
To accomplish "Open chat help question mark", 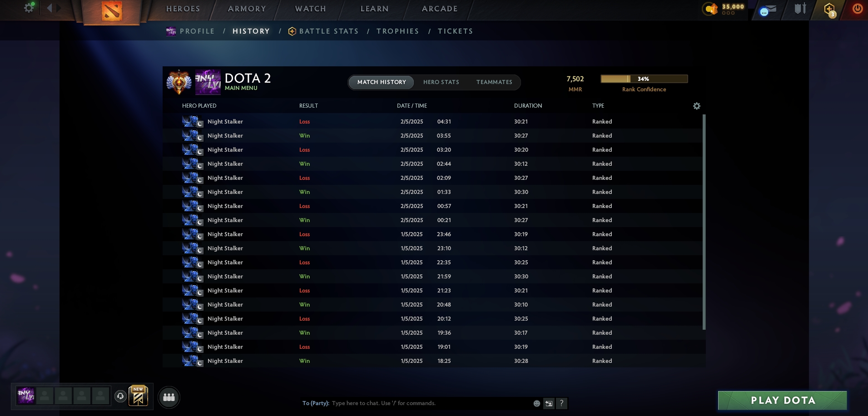I will click(x=561, y=403).
